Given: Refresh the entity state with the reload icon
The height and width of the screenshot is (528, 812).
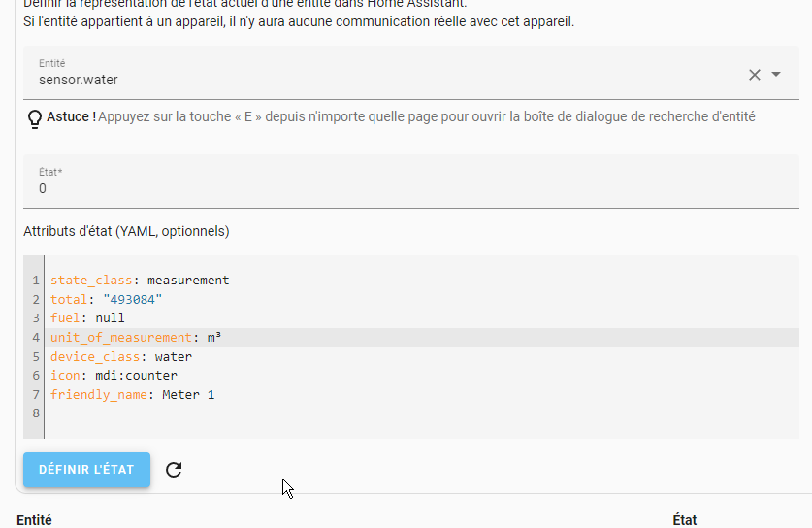Looking at the screenshot, I should [x=174, y=470].
